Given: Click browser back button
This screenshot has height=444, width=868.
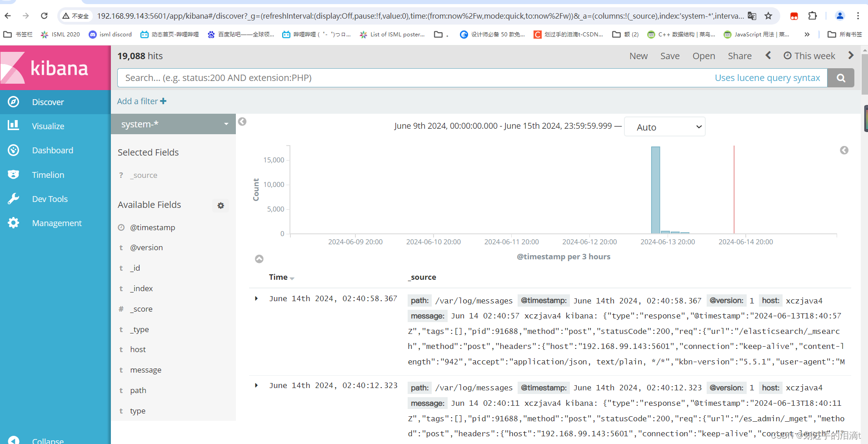Looking at the screenshot, I should click(x=8, y=16).
